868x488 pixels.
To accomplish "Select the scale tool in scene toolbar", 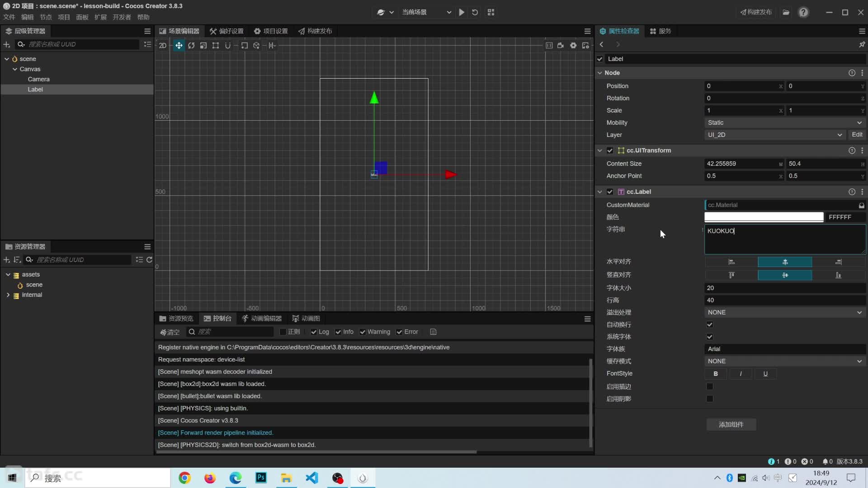I will 203,45.
